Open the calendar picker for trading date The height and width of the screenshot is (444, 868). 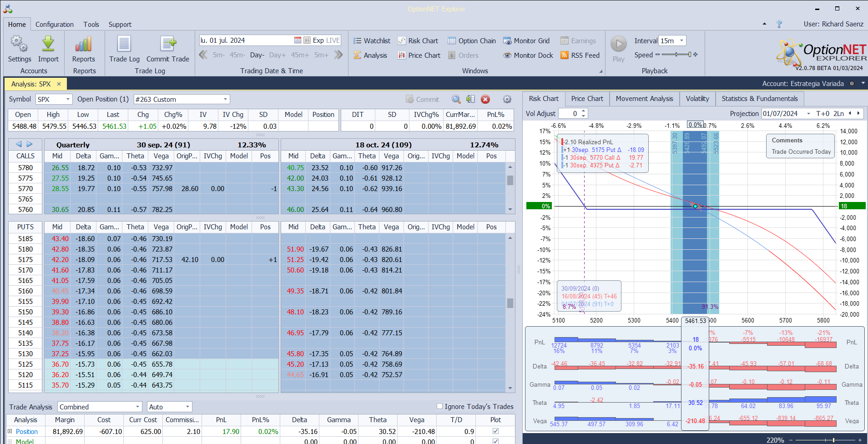[298, 40]
